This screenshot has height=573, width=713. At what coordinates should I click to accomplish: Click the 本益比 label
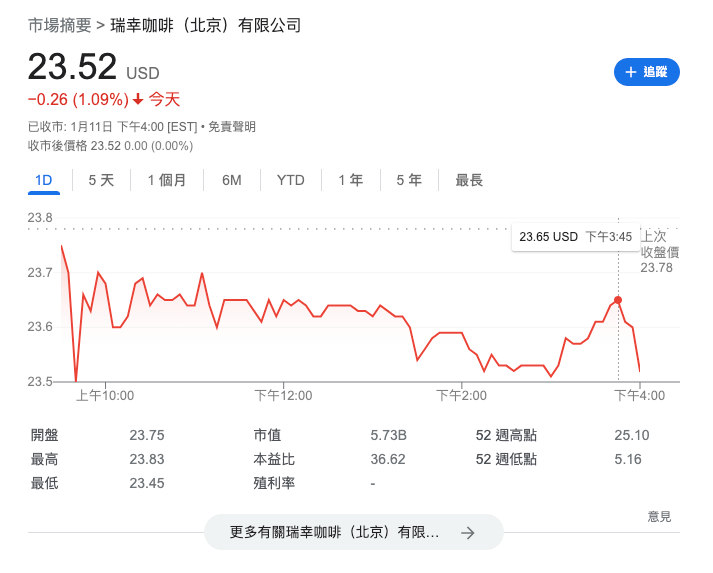click(274, 459)
